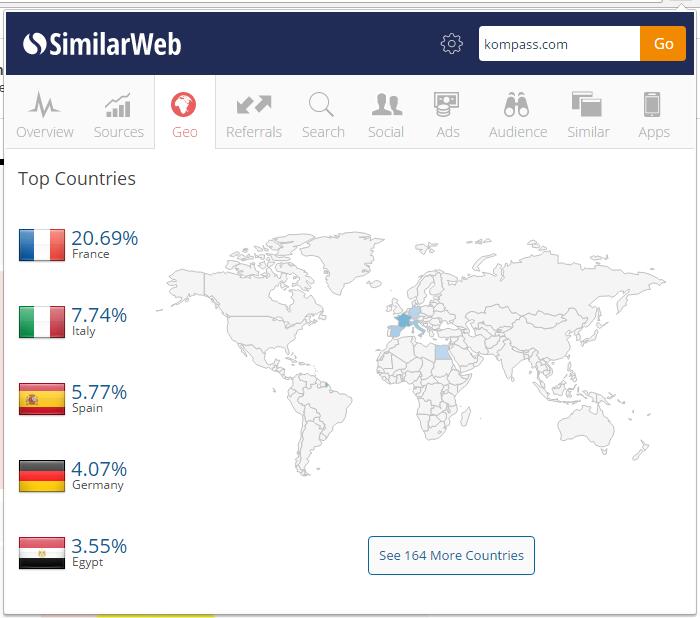
Task: Click the France flag
Action: (42, 245)
